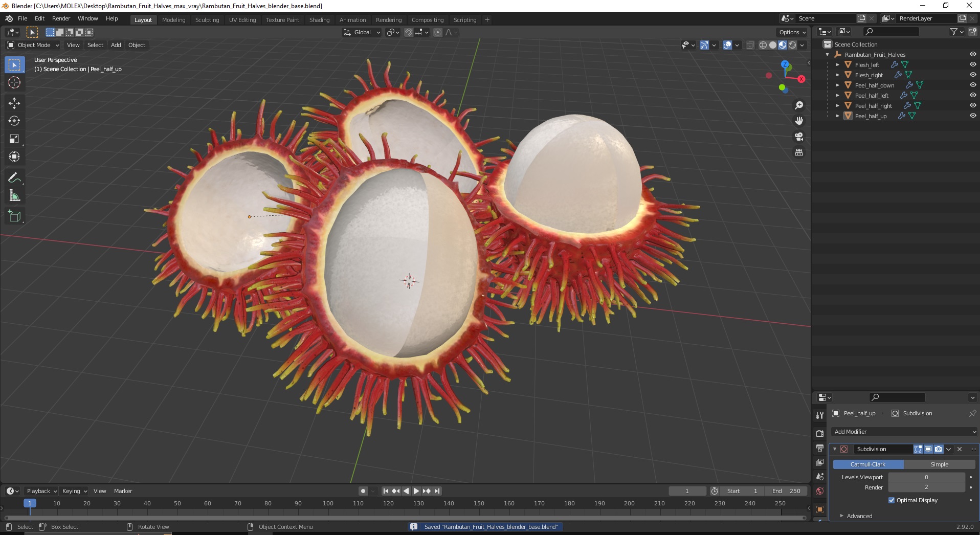Choose the Move tool
Viewport: 980px width, 535px height.
[14, 103]
